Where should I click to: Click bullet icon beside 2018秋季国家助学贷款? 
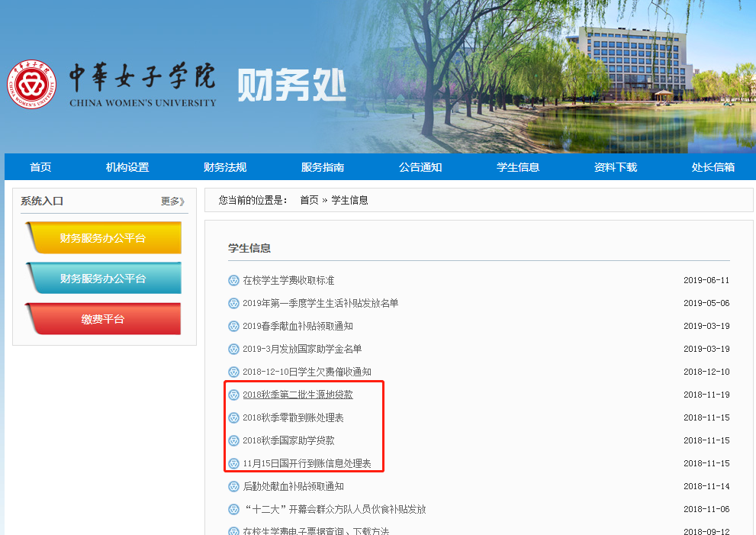coord(233,440)
